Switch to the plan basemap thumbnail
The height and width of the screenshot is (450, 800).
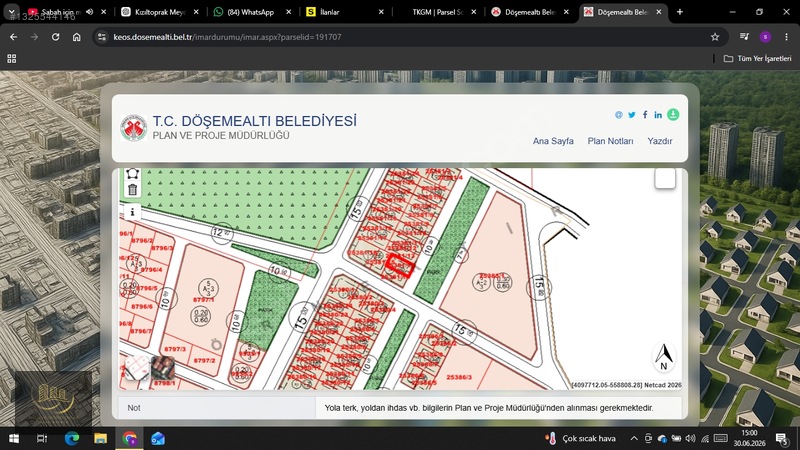[x=137, y=368]
